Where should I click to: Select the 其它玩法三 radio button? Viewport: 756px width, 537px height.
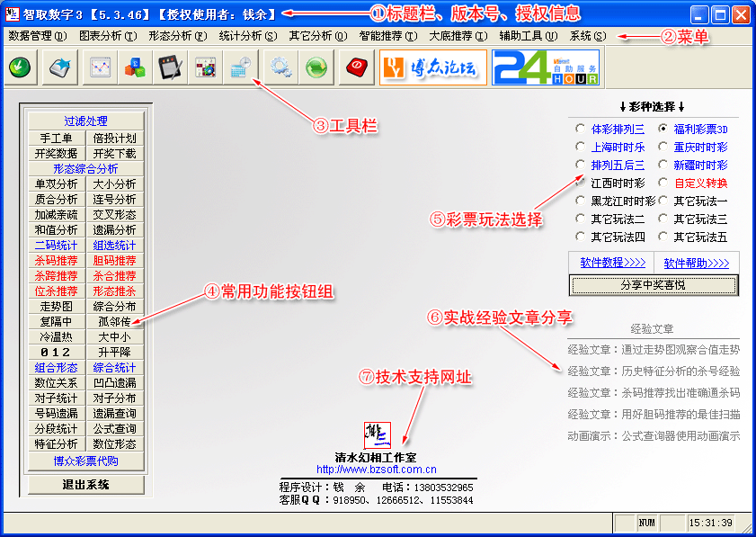click(x=693, y=219)
